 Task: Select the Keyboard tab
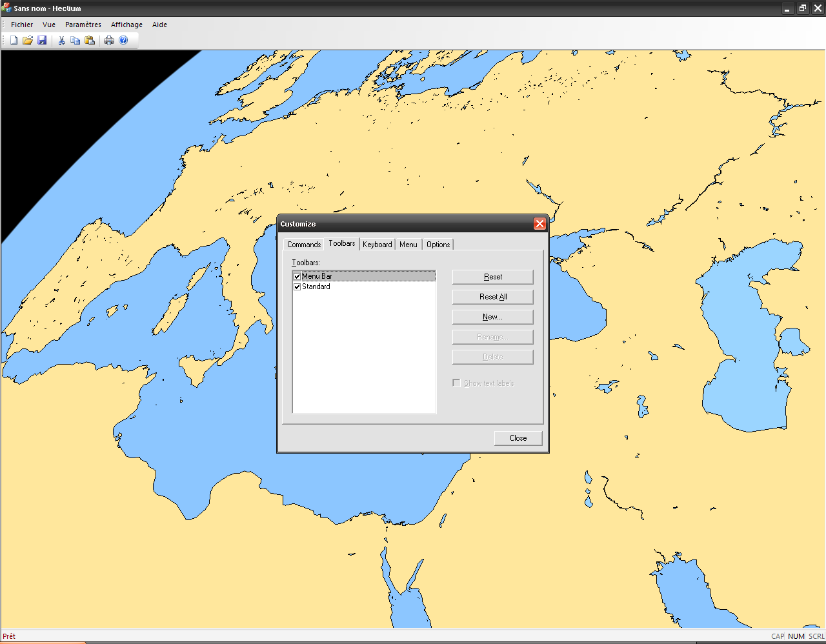(x=377, y=245)
